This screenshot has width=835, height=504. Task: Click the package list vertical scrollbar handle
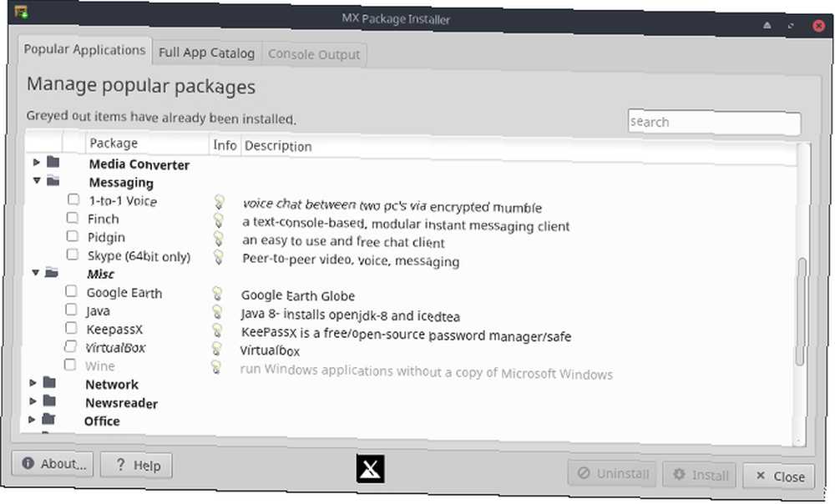(800, 311)
